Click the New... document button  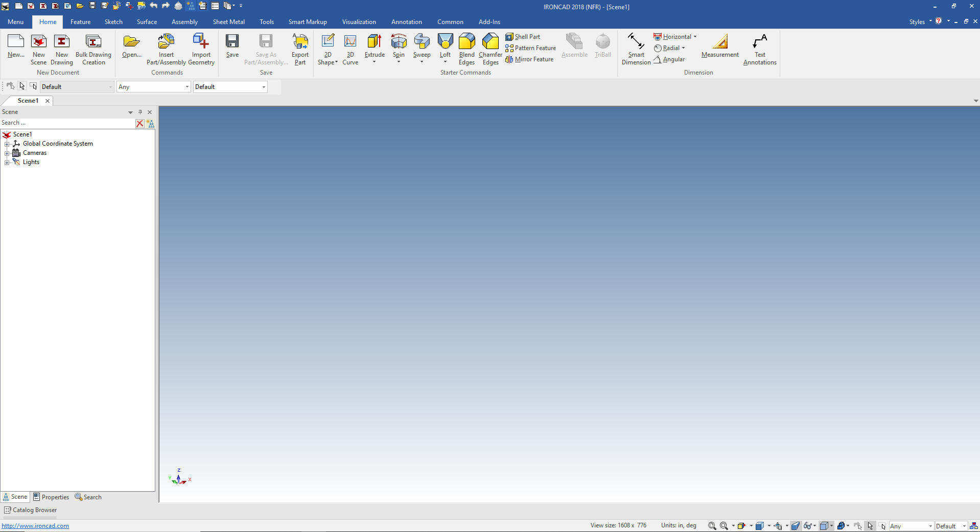[x=16, y=46]
